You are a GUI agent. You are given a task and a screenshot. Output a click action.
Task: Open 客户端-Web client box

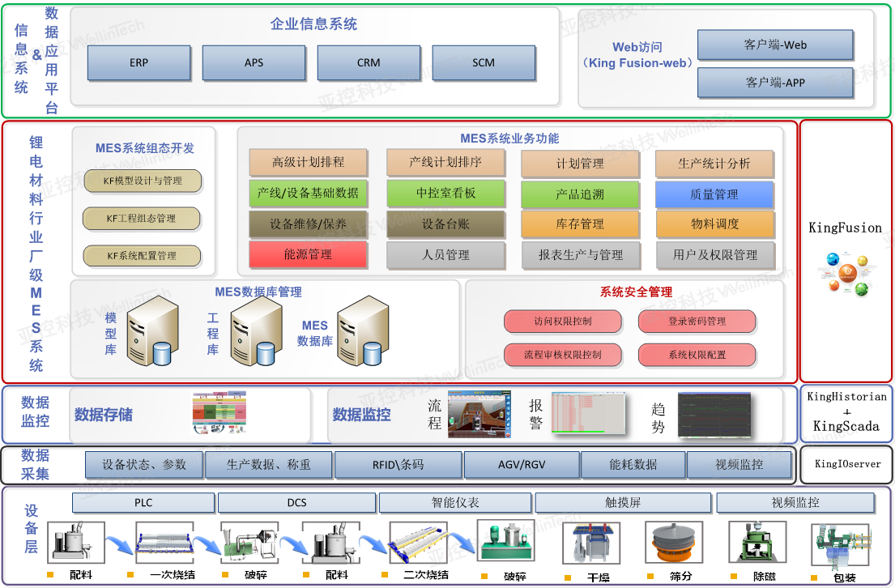tap(775, 45)
